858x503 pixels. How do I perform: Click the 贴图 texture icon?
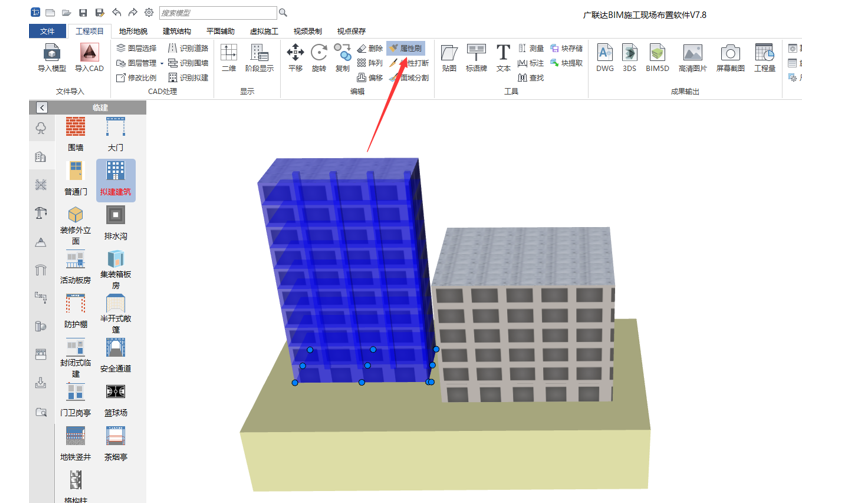pyautogui.click(x=449, y=57)
